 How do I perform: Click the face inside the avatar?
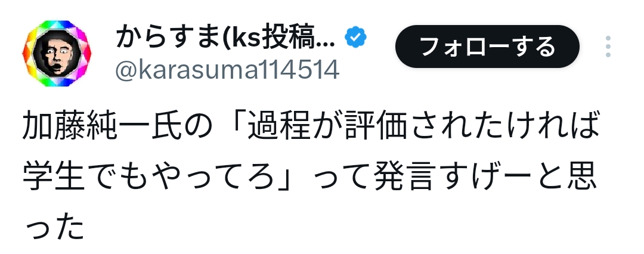click(57, 54)
